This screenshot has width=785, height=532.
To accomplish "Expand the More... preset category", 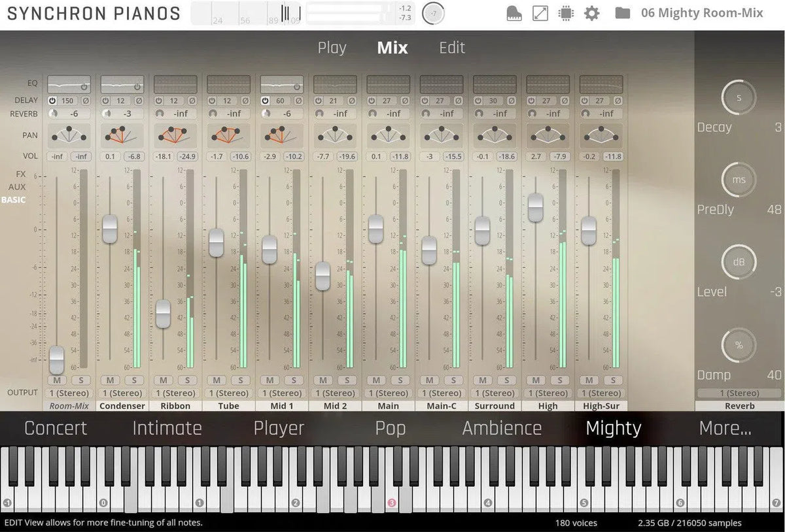I will (725, 428).
